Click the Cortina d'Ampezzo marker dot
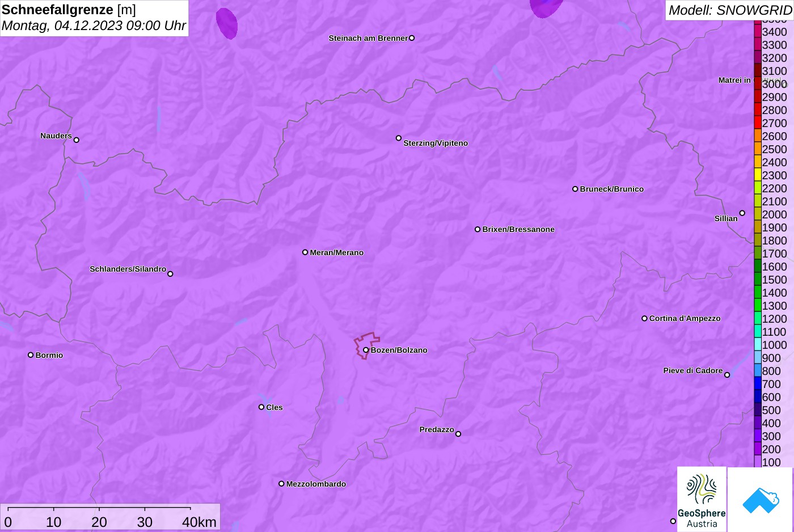This screenshot has width=794, height=532. click(644, 318)
